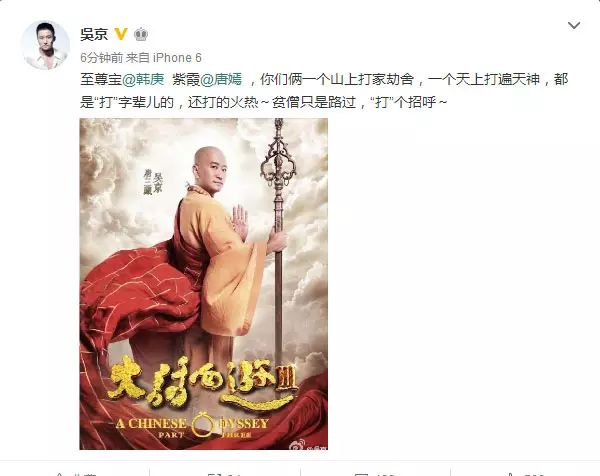The height and width of the screenshot is (476, 600).
Task: Click the 收藏 favorite star icon
Action: pyautogui.click(x=60, y=474)
